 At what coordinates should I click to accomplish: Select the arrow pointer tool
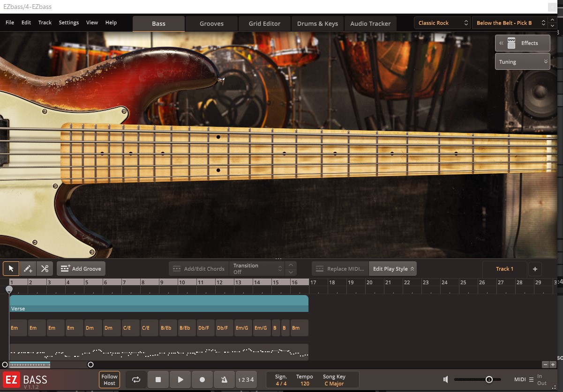(11, 269)
